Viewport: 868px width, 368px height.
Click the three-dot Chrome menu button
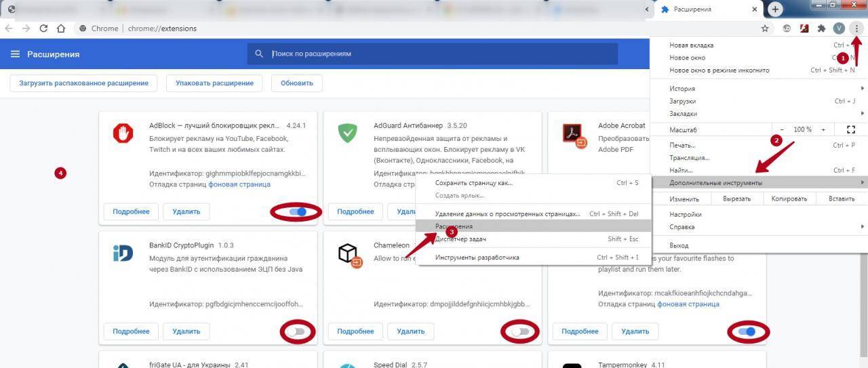click(857, 28)
